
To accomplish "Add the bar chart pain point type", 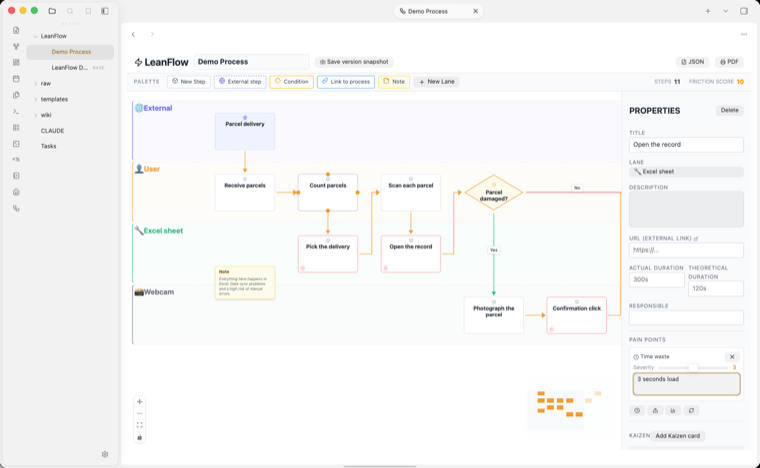I will click(673, 410).
